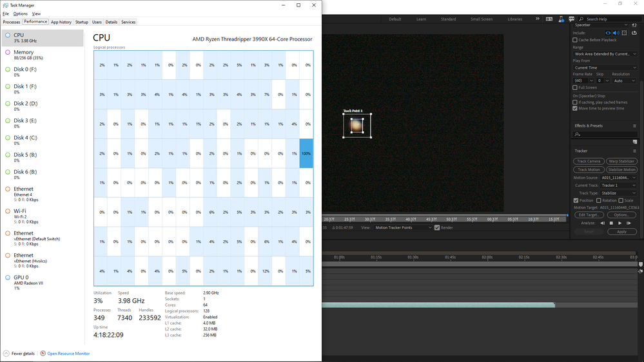Switch to Details tab

tap(112, 22)
